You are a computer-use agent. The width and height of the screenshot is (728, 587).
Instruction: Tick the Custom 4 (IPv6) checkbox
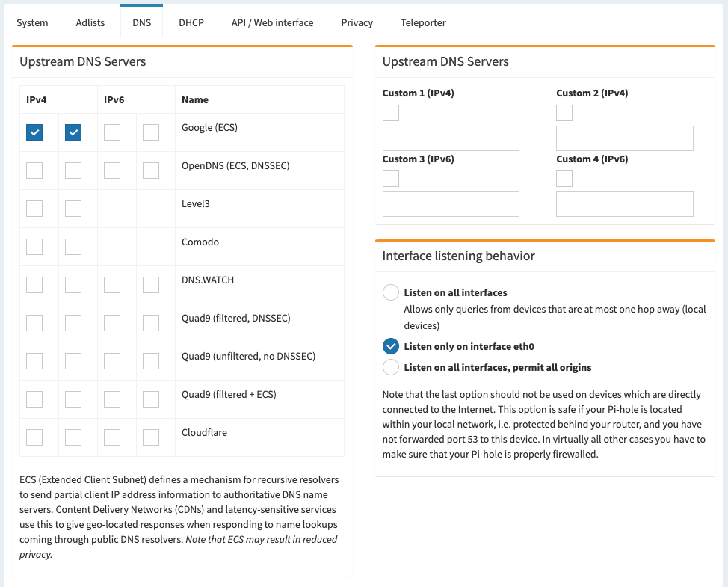tap(564, 179)
